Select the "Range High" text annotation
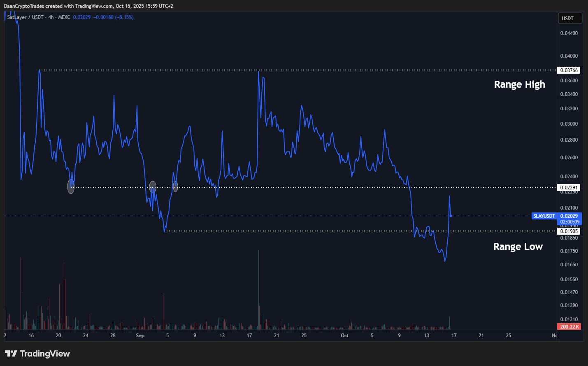 point(519,84)
